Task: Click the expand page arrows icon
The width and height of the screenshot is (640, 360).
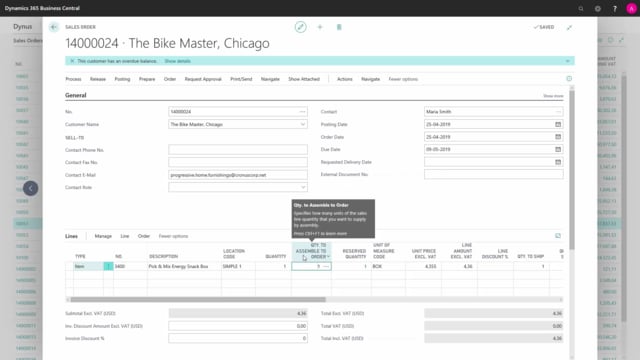Action: pyautogui.click(x=569, y=27)
